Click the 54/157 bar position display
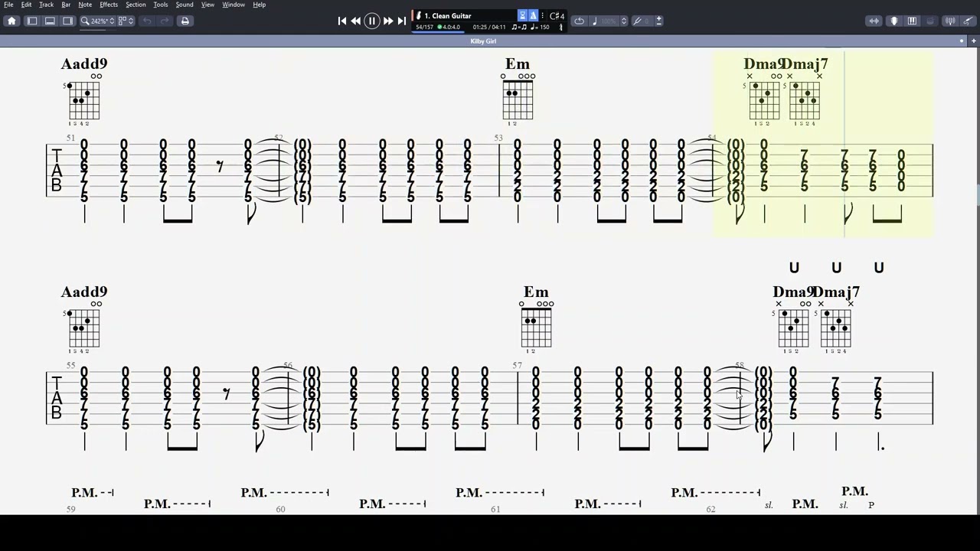980x551 pixels. point(424,27)
